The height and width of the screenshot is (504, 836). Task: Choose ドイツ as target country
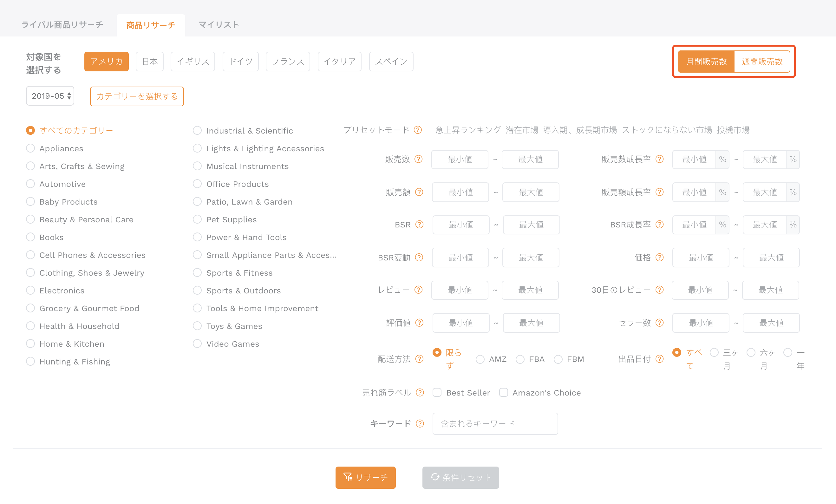coord(240,62)
